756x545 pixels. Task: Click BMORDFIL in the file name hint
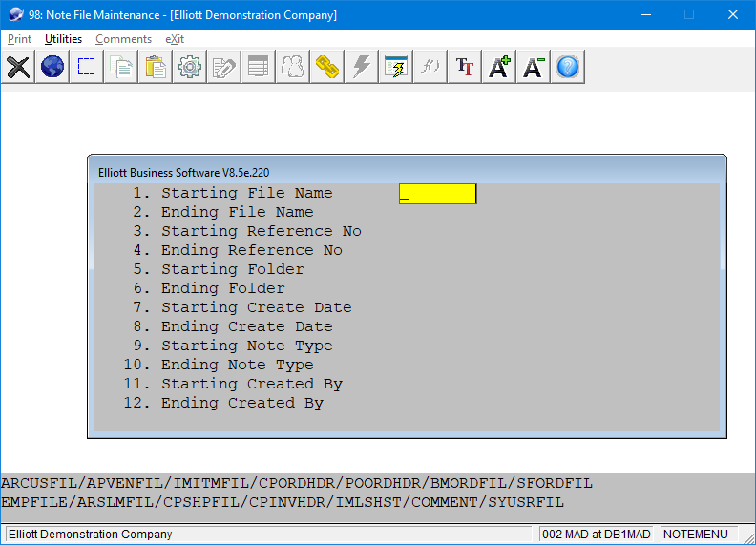pyautogui.click(x=469, y=483)
